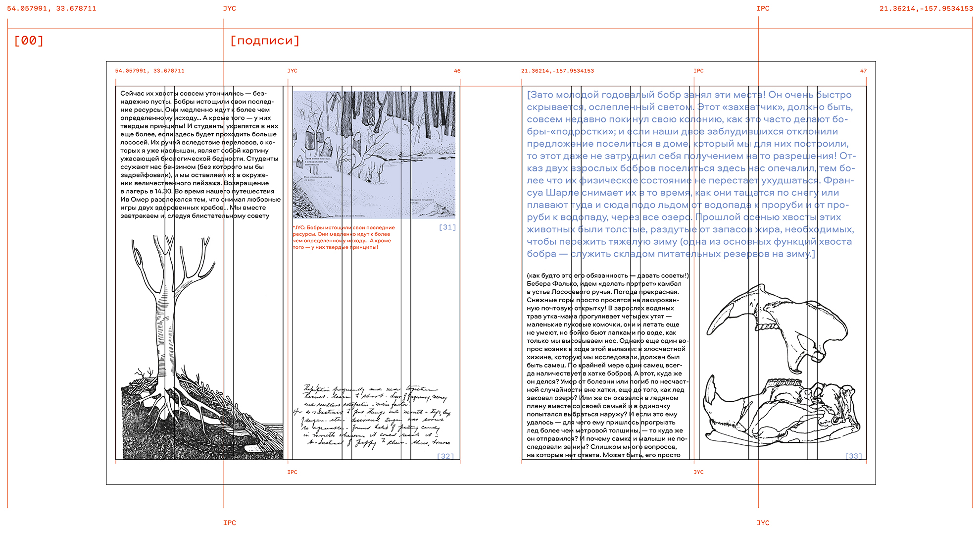Click the [00] section label
This screenshot has height=535, width=980.
[x=29, y=41]
